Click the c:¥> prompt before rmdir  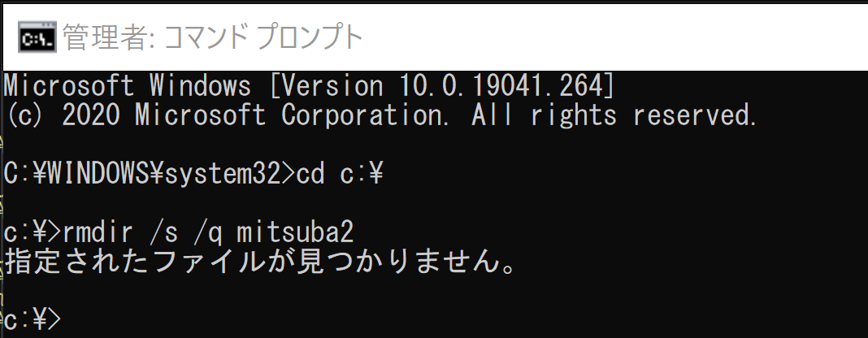pos(33,233)
